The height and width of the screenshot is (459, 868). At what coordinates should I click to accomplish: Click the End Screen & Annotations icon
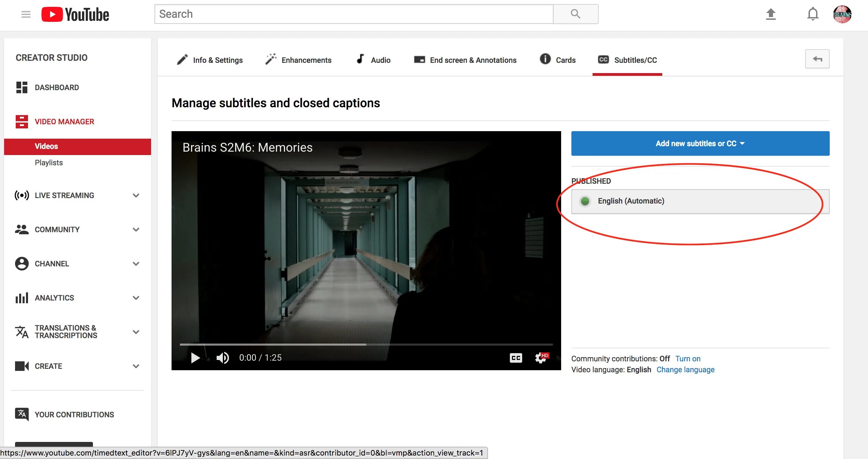pos(420,60)
